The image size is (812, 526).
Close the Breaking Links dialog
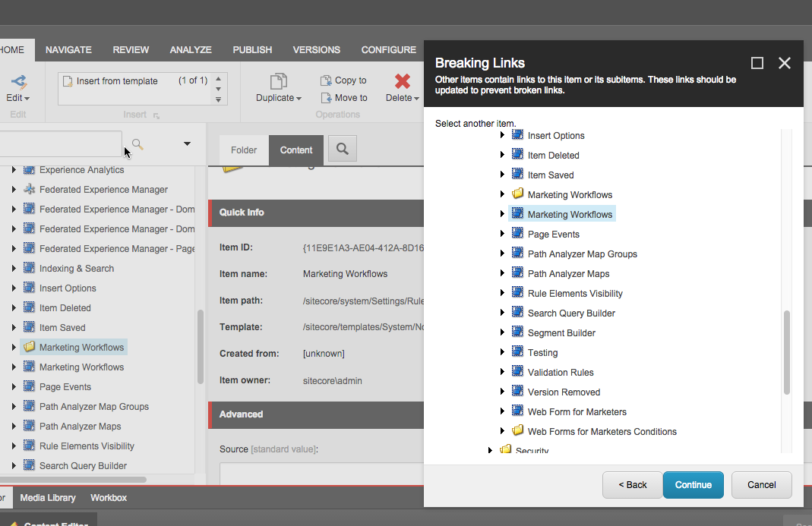[785, 63]
